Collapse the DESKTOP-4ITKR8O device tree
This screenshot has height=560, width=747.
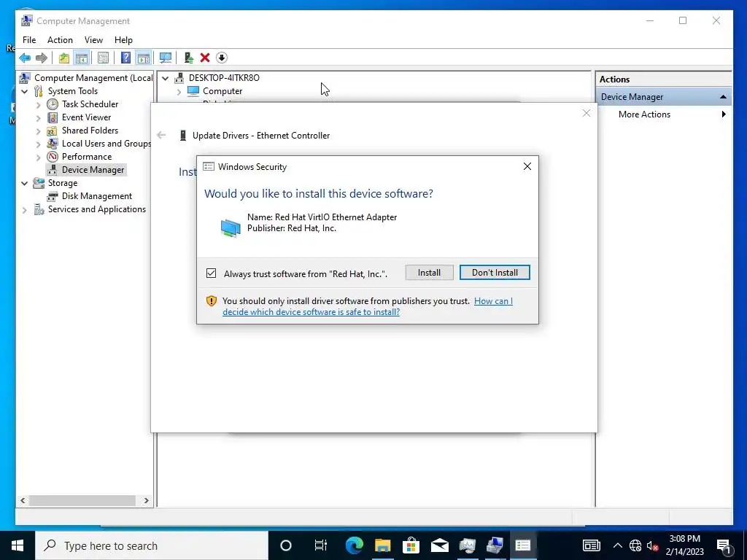(166, 78)
